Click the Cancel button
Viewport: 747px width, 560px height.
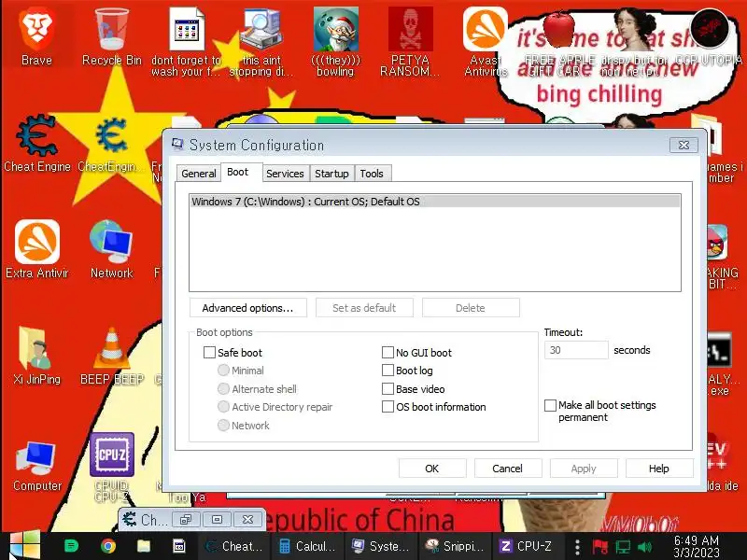[x=507, y=469]
